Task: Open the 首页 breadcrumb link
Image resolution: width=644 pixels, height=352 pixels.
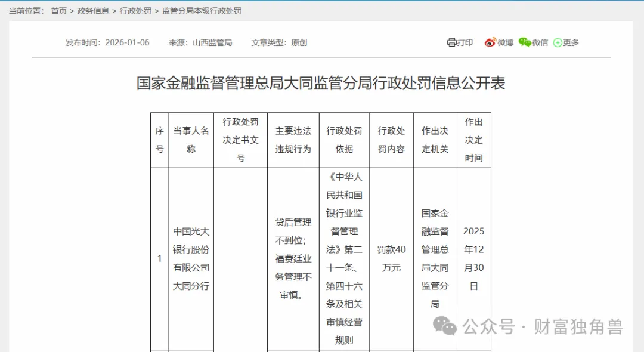Action: (x=58, y=11)
